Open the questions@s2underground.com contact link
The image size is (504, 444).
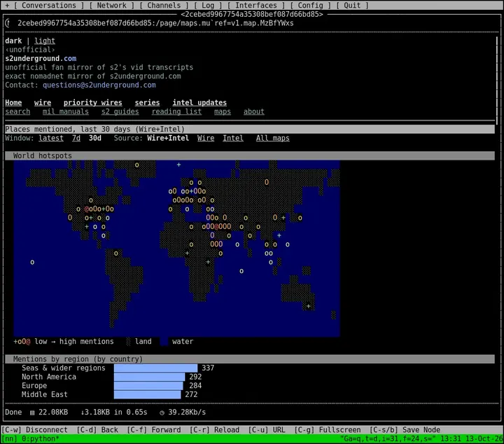(99, 85)
